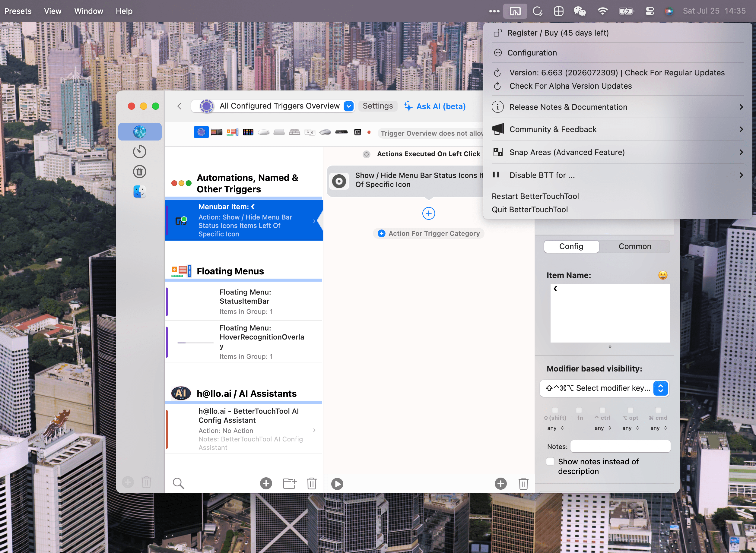Click WeChat icon in the menu bar
The height and width of the screenshot is (553, 756).
click(x=580, y=11)
